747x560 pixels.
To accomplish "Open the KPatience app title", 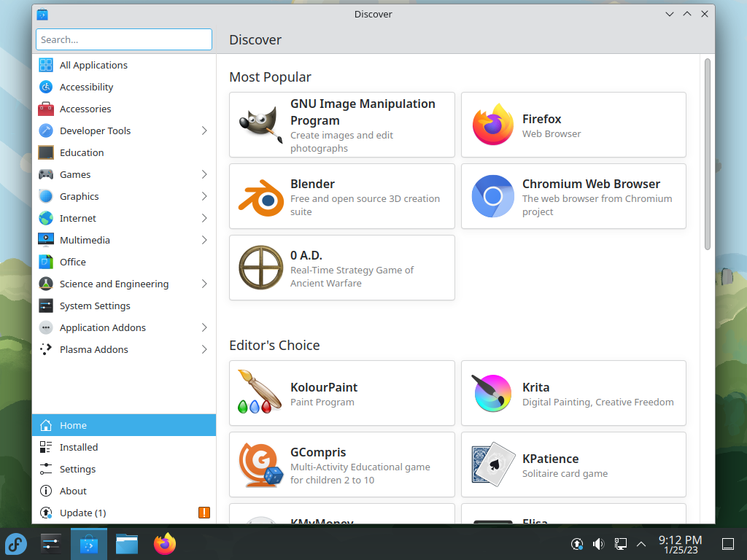I will 550,459.
